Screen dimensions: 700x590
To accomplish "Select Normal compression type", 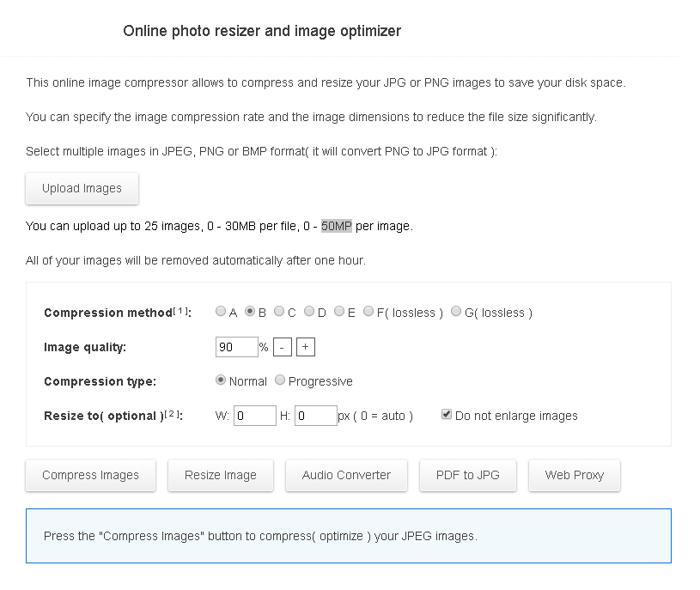I will (x=220, y=380).
